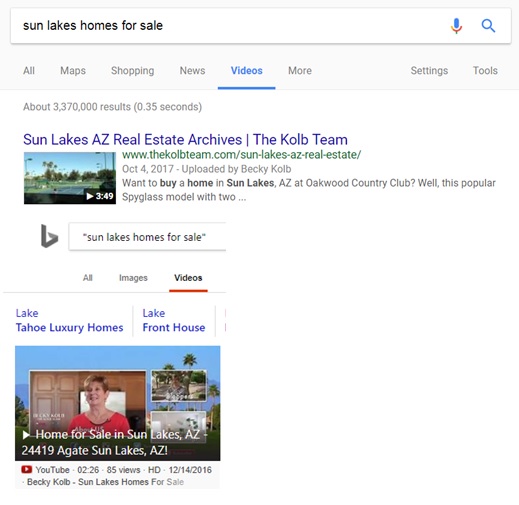The width and height of the screenshot is (519, 505).
Task: Click 'Oct 4, 2017 - Uploaded by Becky Kolb'
Action: (x=206, y=169)
